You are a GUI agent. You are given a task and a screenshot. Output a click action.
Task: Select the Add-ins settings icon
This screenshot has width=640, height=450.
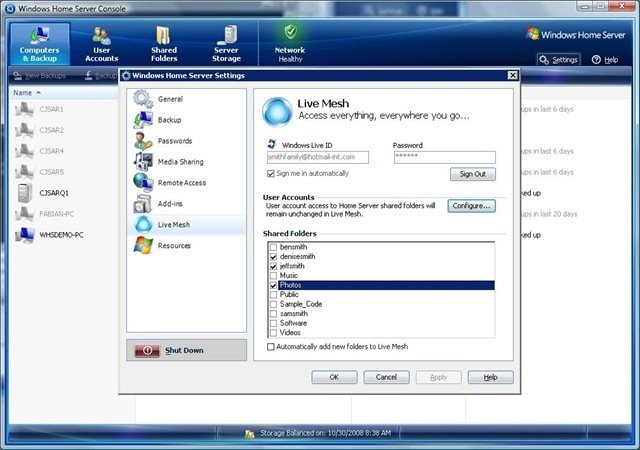[x=143, y=203]
